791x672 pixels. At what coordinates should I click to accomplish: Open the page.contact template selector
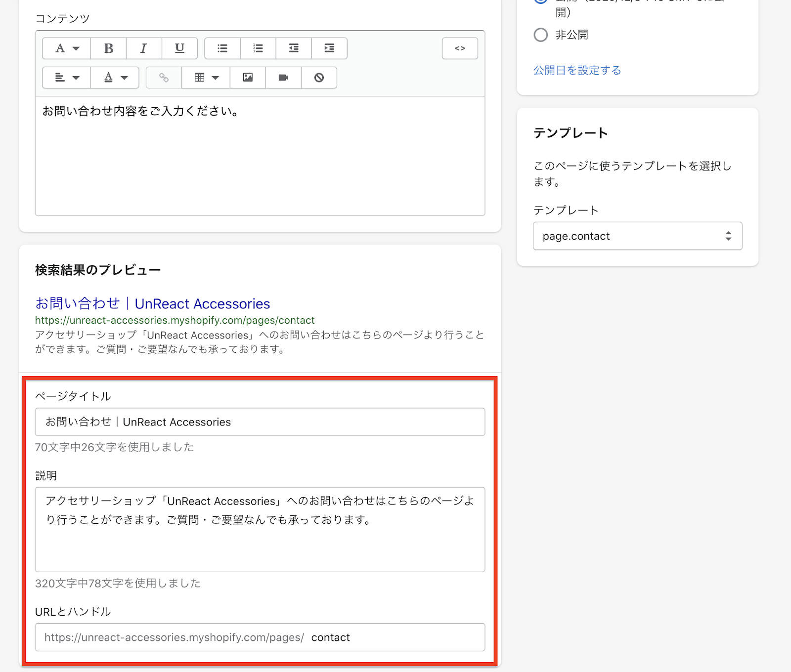coord(637,236)
